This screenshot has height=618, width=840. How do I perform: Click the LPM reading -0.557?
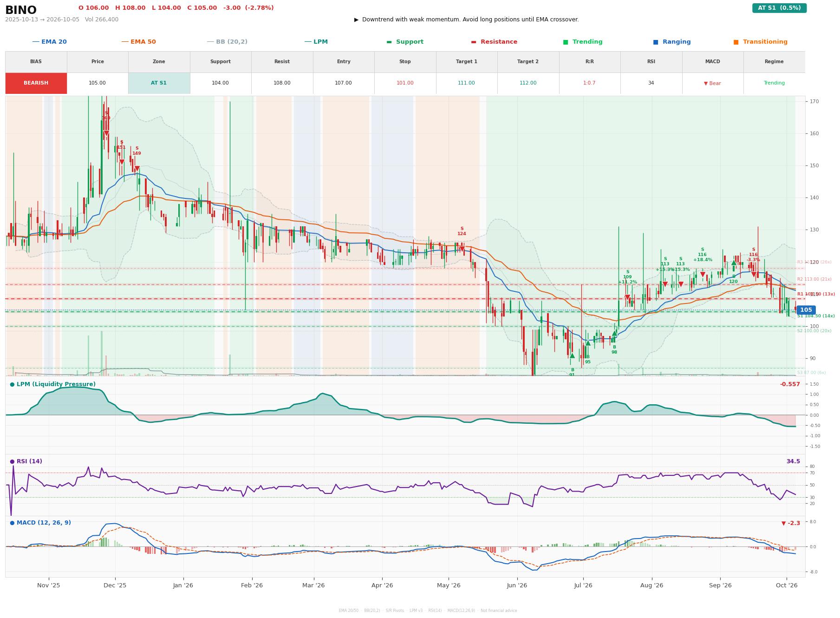coord(790,384)
